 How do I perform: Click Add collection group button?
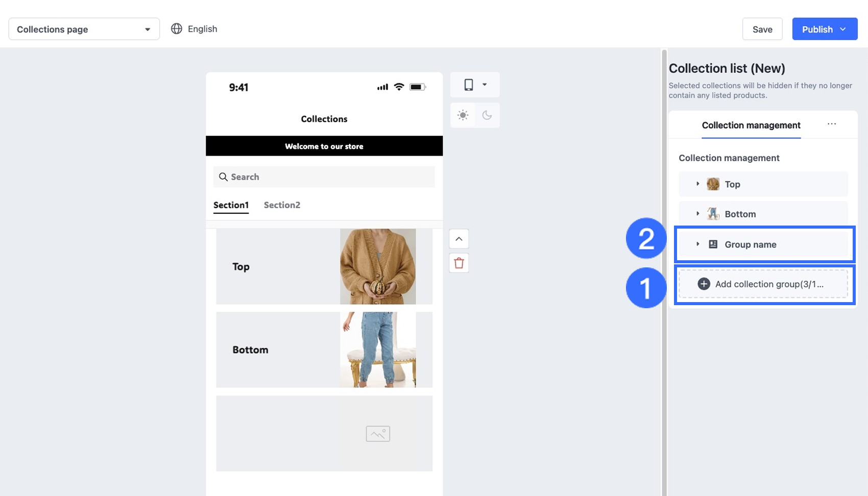(763, 284)
